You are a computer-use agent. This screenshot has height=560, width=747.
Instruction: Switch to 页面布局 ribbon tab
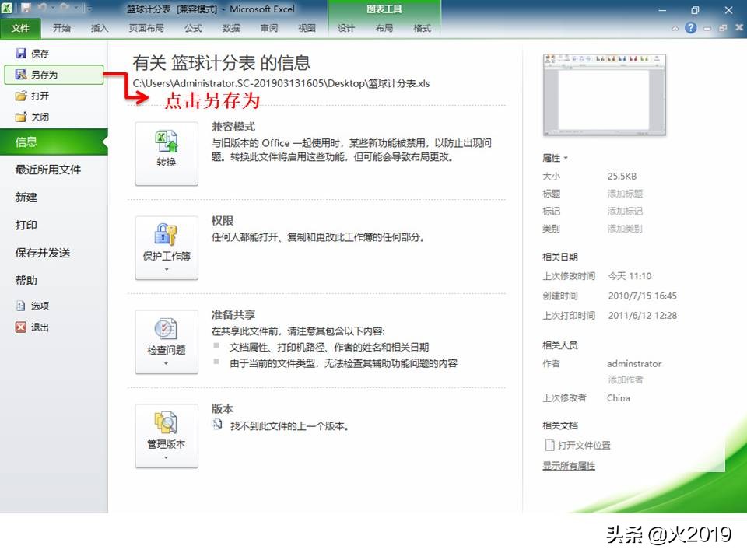click(x=146, y=28)
